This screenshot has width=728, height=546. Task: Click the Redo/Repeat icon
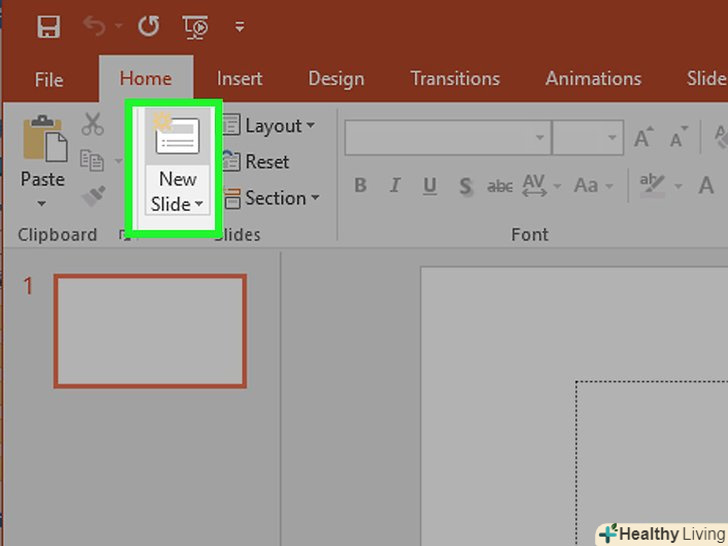tap(148, 27)
